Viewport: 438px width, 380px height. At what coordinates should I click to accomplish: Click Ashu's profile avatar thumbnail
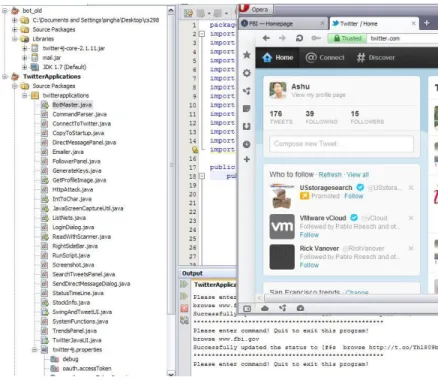(x=278, y=90)
